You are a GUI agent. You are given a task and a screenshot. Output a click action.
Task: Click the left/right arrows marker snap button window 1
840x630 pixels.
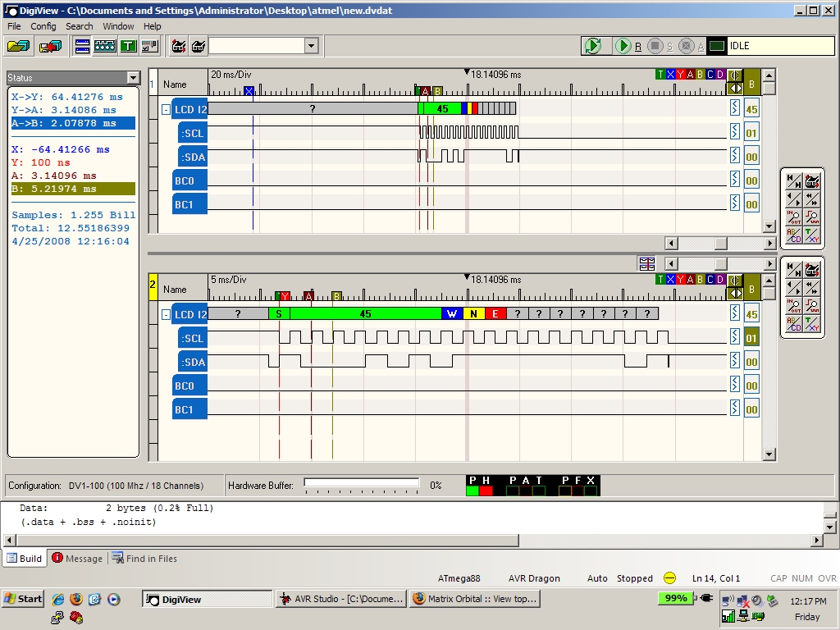(734, 89)
